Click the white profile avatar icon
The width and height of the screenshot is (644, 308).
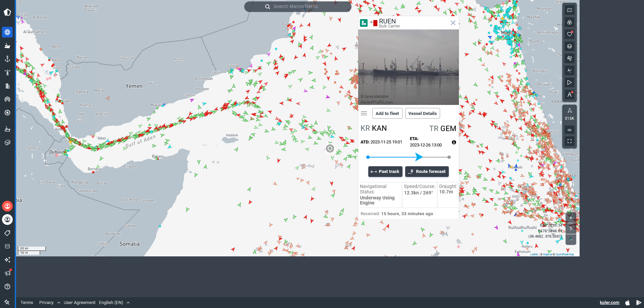click(7, 220)
